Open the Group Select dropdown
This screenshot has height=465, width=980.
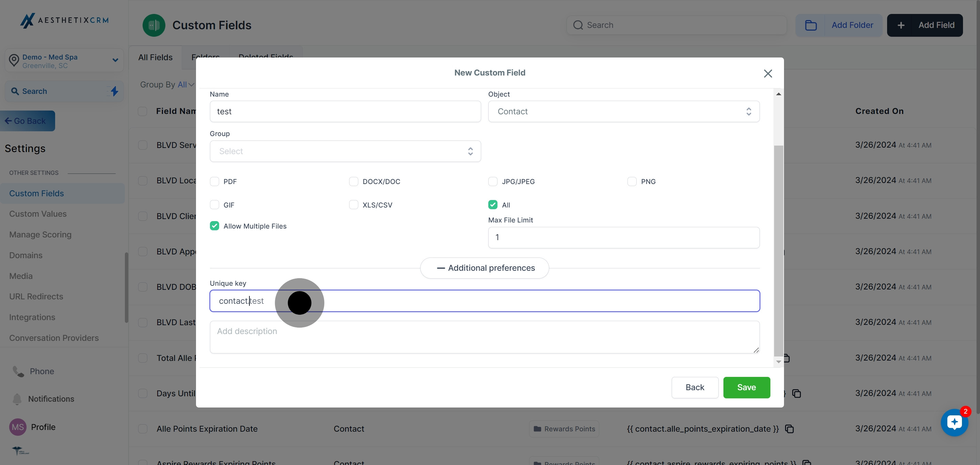pos(345,151)
